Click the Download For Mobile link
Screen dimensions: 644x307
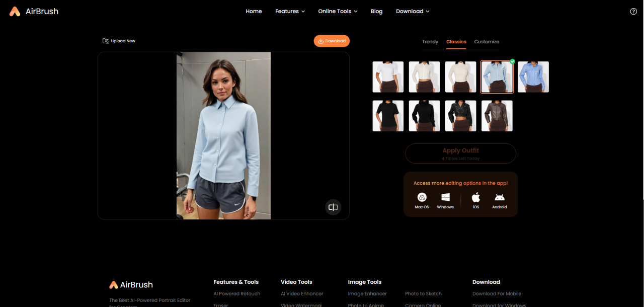(497, 293)
